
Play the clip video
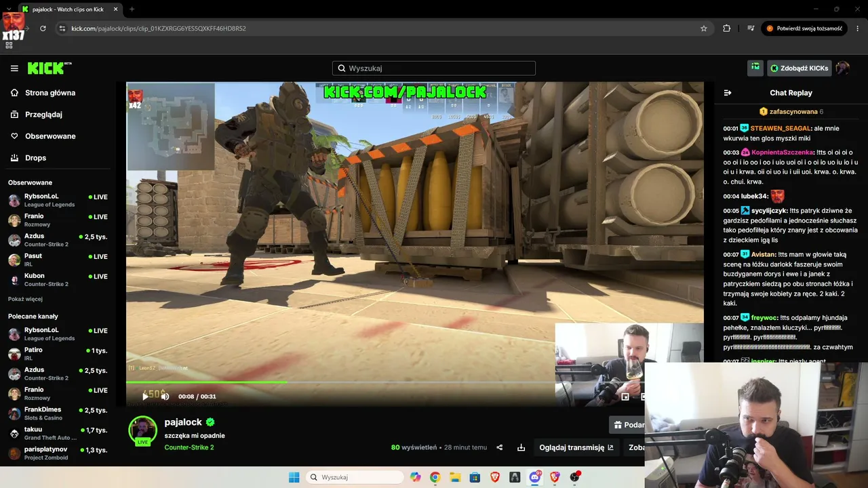[x=144, y=396]
